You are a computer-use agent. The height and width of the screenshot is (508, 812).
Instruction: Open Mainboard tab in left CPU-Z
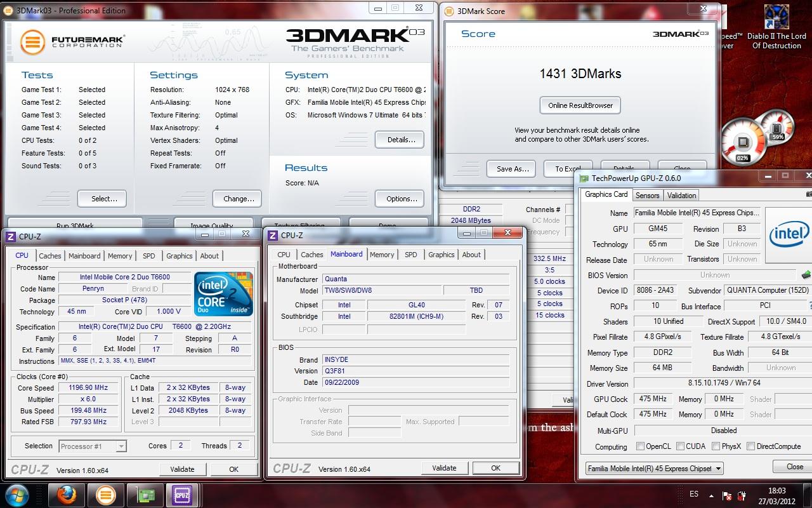84,256
